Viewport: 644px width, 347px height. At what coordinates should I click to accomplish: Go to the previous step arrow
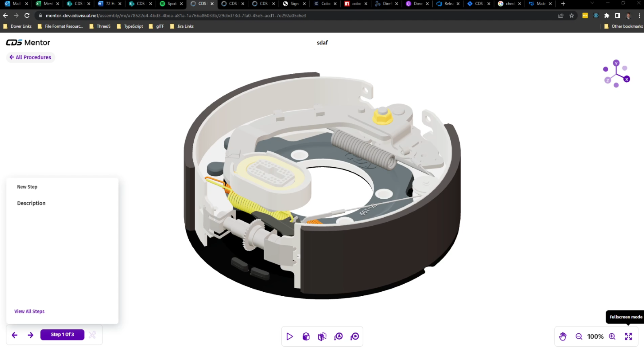(x=14, y=335)
